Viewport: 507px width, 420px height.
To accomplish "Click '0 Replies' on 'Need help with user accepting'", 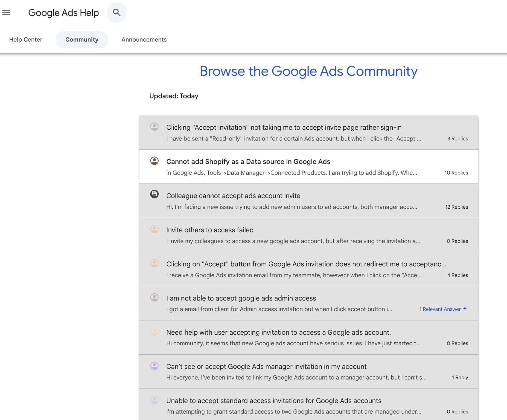I will pyautogui.click(x=457, y=343).
